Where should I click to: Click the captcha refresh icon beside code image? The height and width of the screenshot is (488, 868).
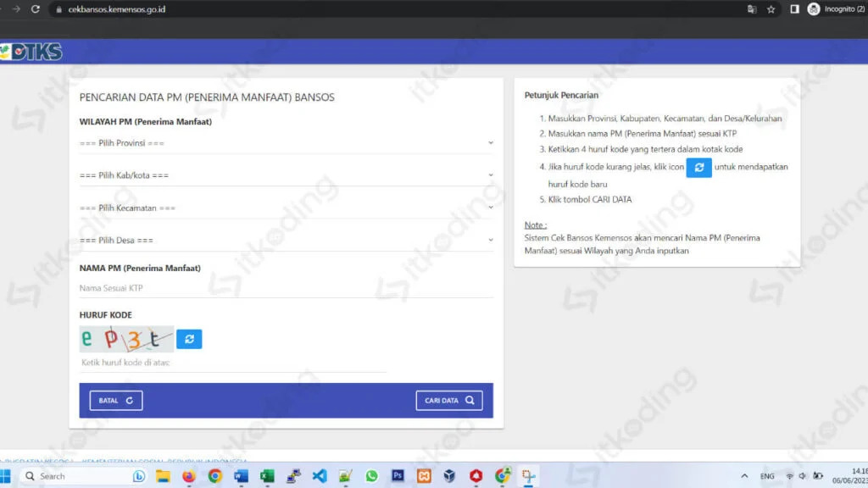point(189,339)
